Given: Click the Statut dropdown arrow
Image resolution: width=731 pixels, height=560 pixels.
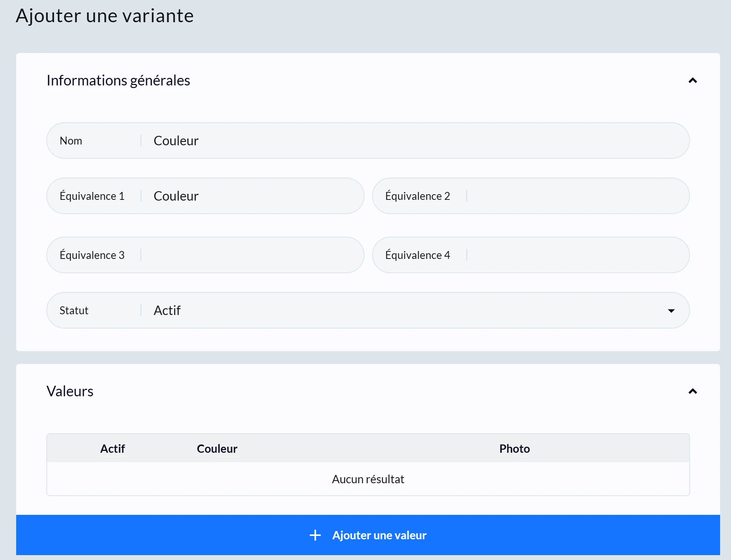Looking at the screenshot, I should pos(671,310).
